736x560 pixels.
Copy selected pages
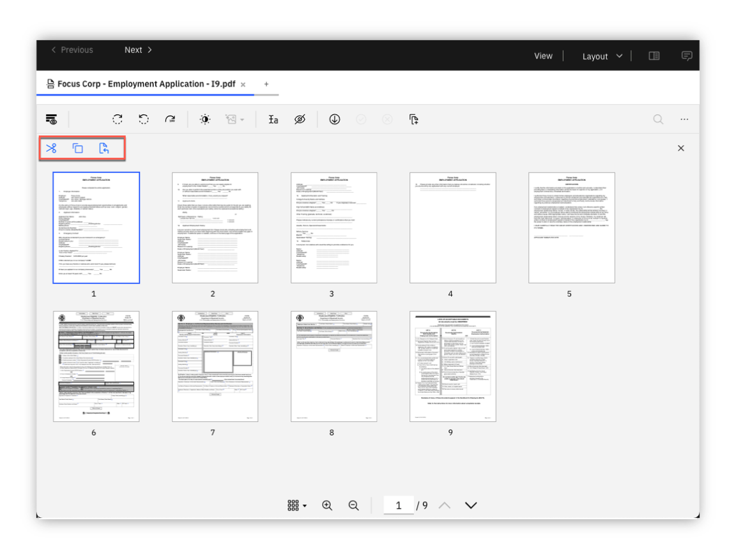pyautogui.click(x=77, y=148)
